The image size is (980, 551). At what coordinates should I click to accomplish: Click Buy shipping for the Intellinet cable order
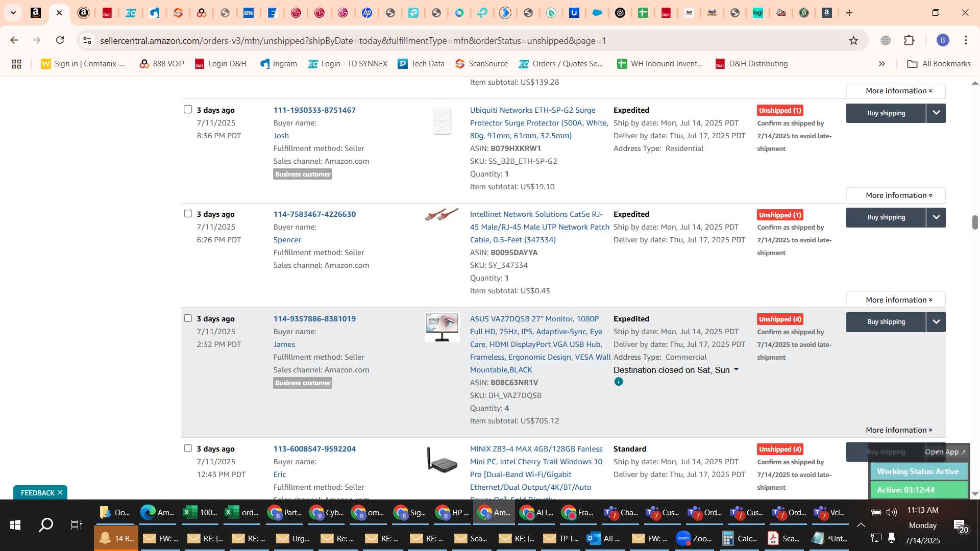(886, 217)
